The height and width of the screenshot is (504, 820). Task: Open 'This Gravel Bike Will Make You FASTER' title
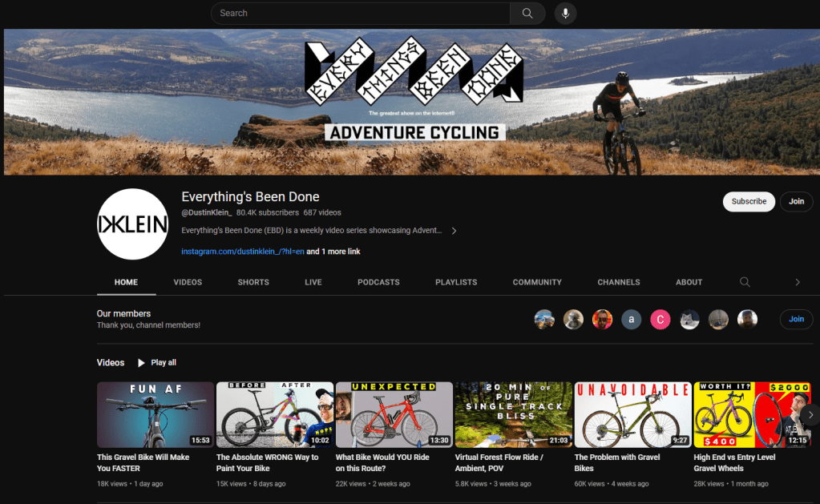pos(143,462)
